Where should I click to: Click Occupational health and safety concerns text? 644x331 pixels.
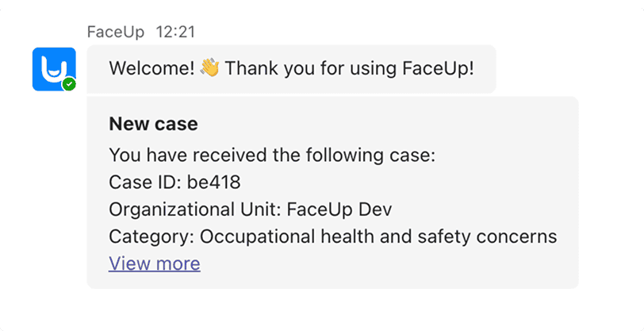pyautogui.click(x=378, y=237)
